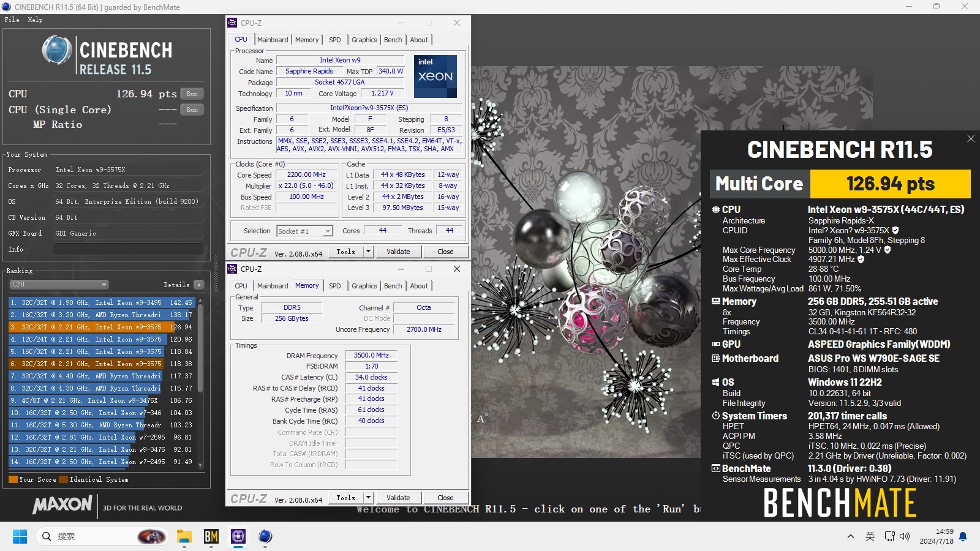Screen dimensions: 980x551
Task: Open the Socket #1 selection dropdown
Action: pyautogui.click(x=304, y=231)
